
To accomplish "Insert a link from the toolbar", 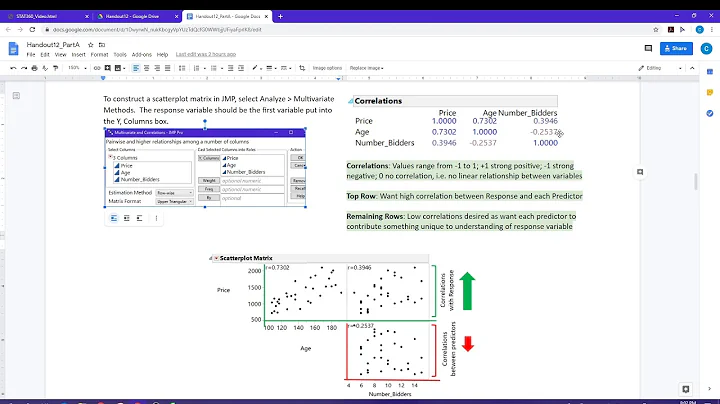I will tap(97, 68).
